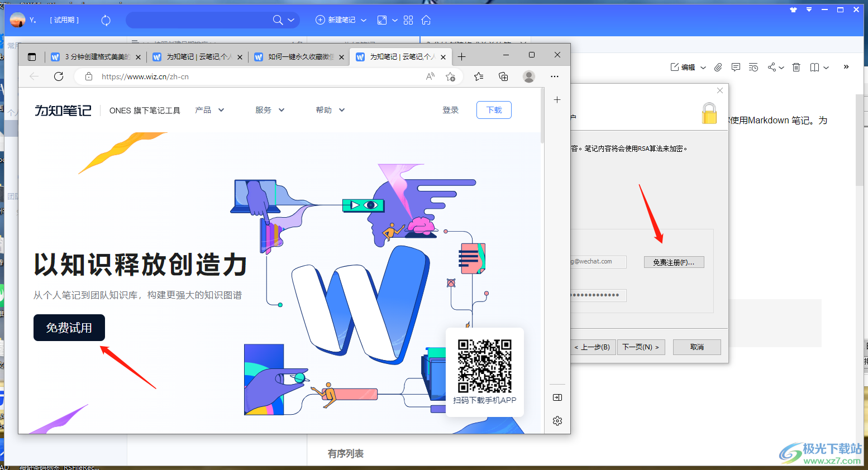This screenshot has height=470, width=868.
Task: Click the wechat.com email field in dialog
Action: click(598, 261)
